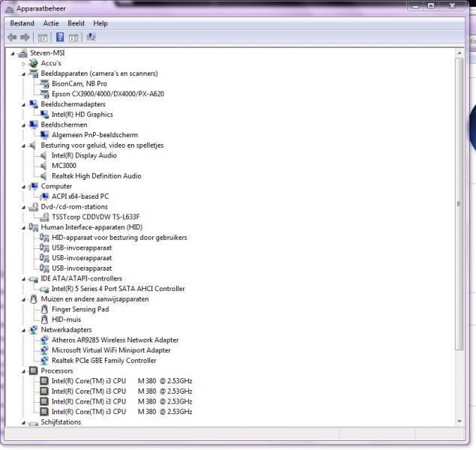Click the ACPI x64-based PC icon
Screen dimensions: 476x450
tap(44, 196)
